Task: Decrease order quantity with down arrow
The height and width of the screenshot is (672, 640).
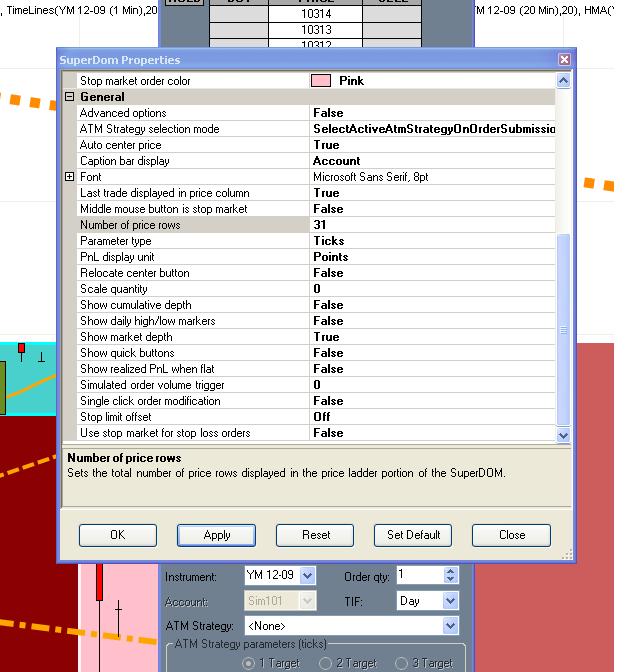Action: [x=450, y=579]
